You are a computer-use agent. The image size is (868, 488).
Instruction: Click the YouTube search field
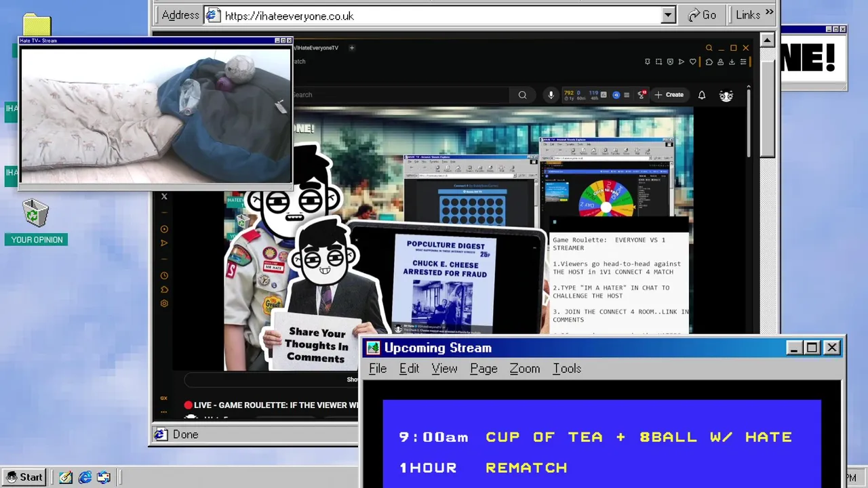coord(400,95)
